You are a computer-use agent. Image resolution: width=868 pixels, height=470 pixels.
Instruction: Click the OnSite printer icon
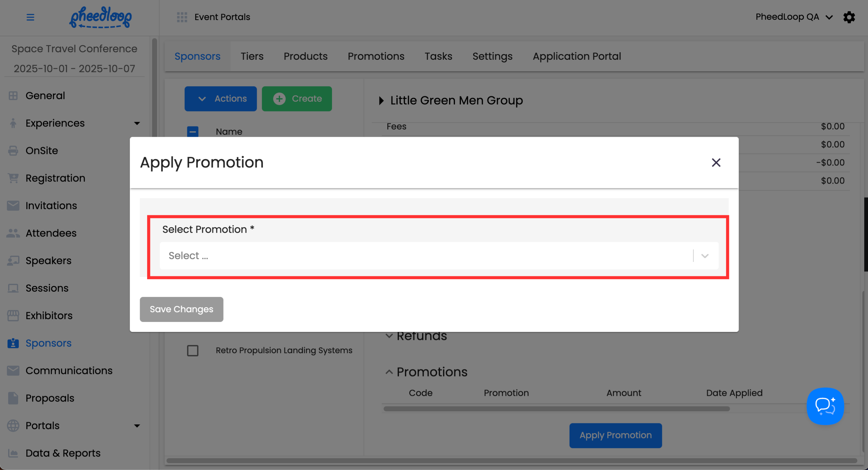coord(13,151)
